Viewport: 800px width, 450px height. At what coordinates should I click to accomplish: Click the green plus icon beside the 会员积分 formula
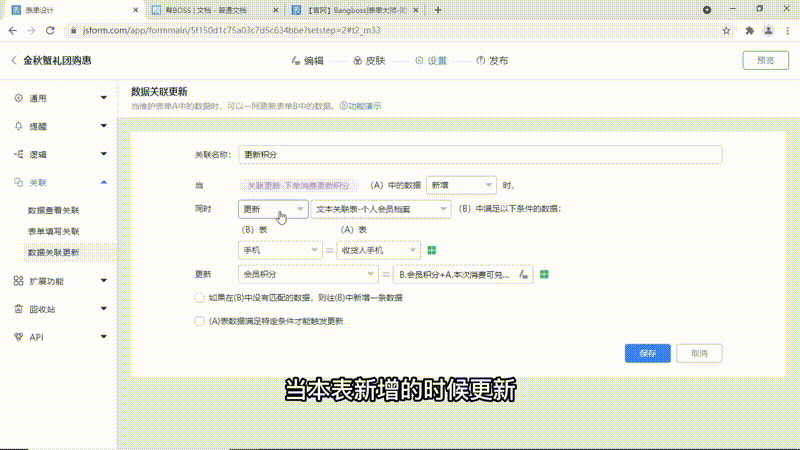tap(544, 274)
